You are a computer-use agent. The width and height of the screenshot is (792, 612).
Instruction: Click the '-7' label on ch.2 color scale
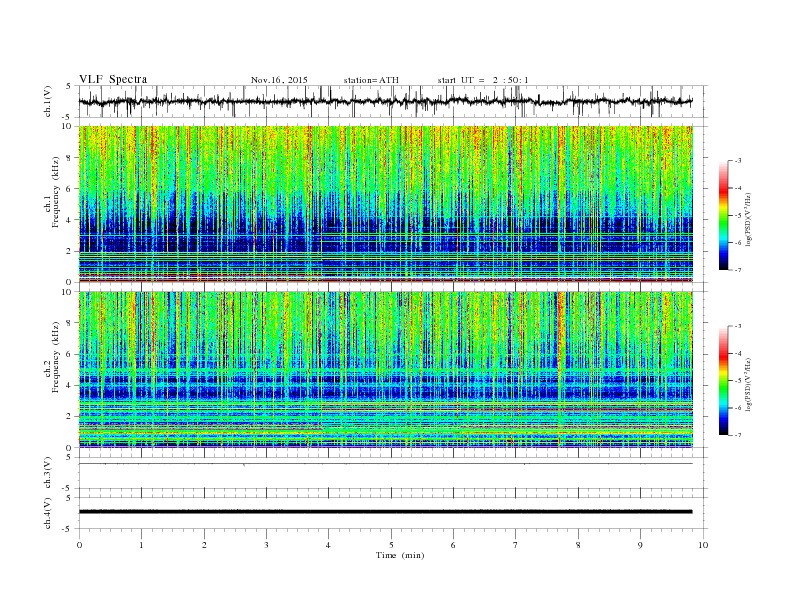coord(737,435)
